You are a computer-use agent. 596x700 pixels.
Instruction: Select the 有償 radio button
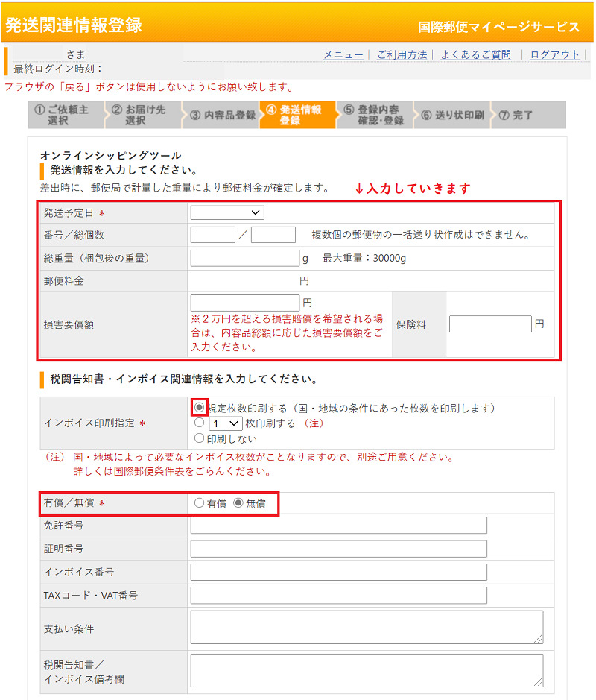pyautogui.click(x=199, y=503)
